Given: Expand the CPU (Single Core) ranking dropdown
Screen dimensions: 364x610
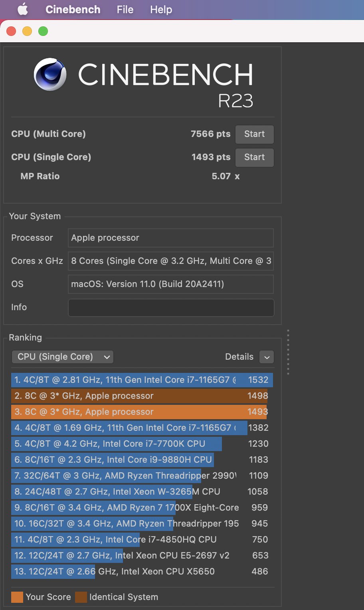Looking at the screenshot, I should pos(63,357).
